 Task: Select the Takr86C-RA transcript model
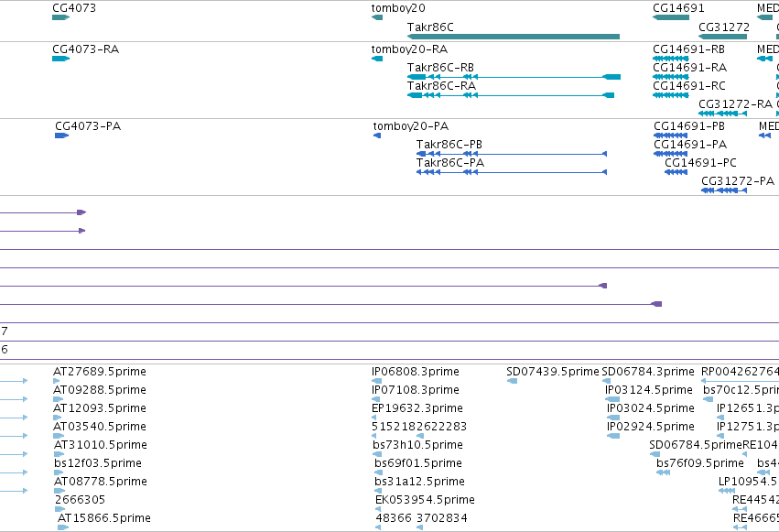[x=511, y=95]
